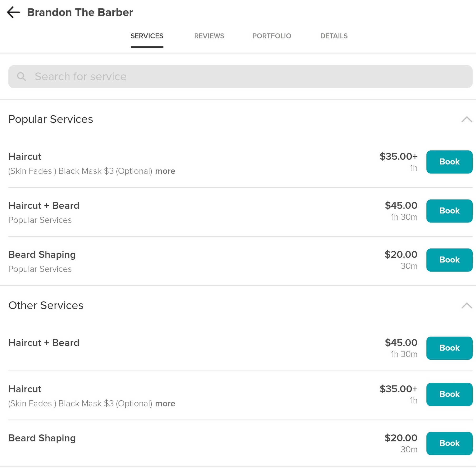Book Beard Shaping under Other Services

[449, 443]
